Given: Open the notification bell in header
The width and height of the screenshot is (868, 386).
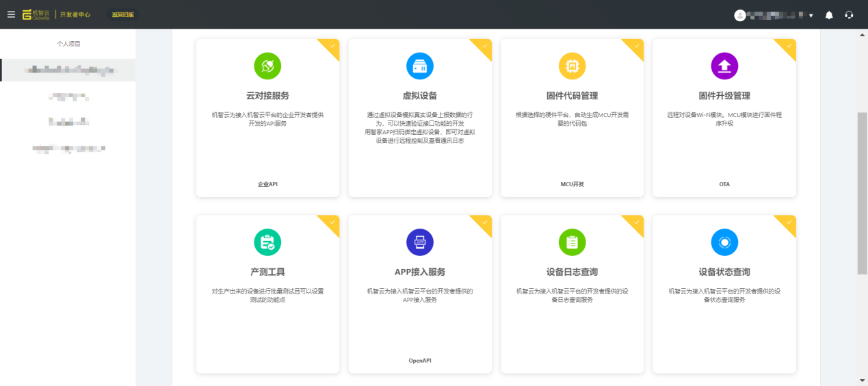Looking at the screenshot, I should point(829,15).
